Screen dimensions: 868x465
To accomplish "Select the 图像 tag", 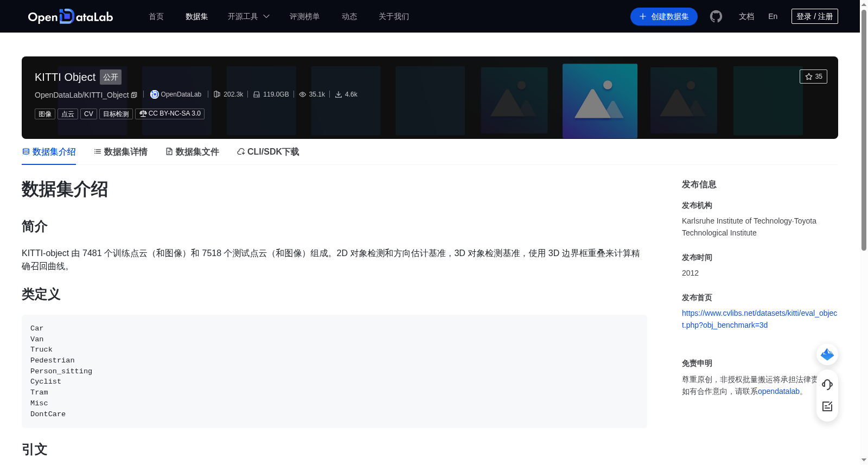I will pos(45,114).
